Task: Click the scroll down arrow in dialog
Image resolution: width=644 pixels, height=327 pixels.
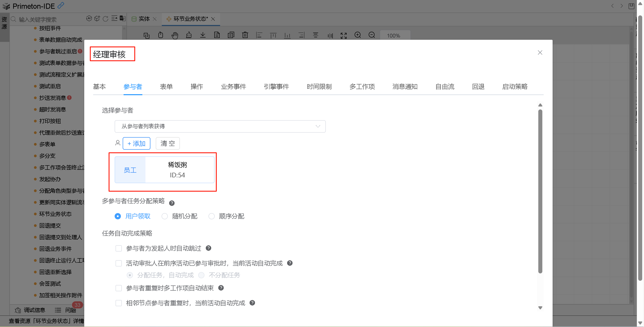Action: click(x=540, y=308)
